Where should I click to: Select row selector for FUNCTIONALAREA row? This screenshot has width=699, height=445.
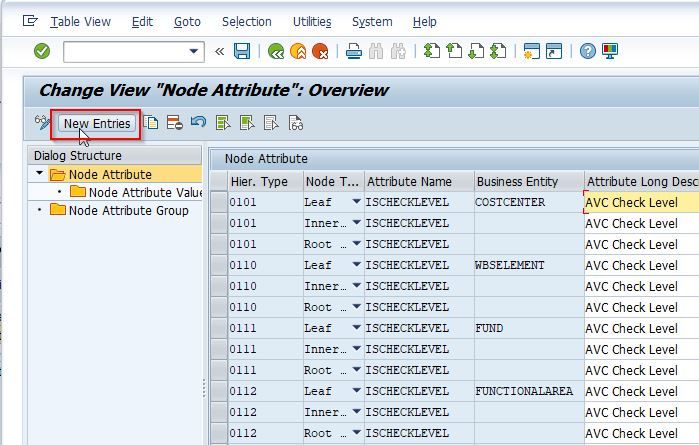pos(219,391)
